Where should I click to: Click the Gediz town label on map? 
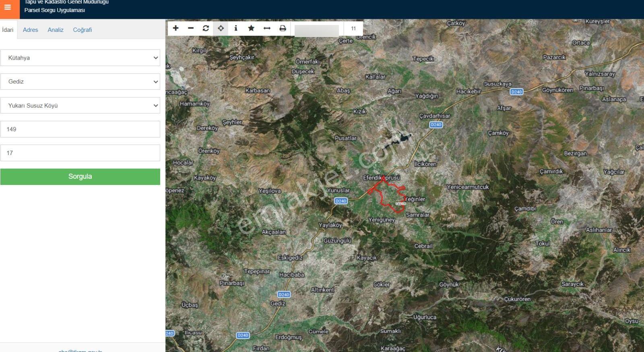point(278,304)
